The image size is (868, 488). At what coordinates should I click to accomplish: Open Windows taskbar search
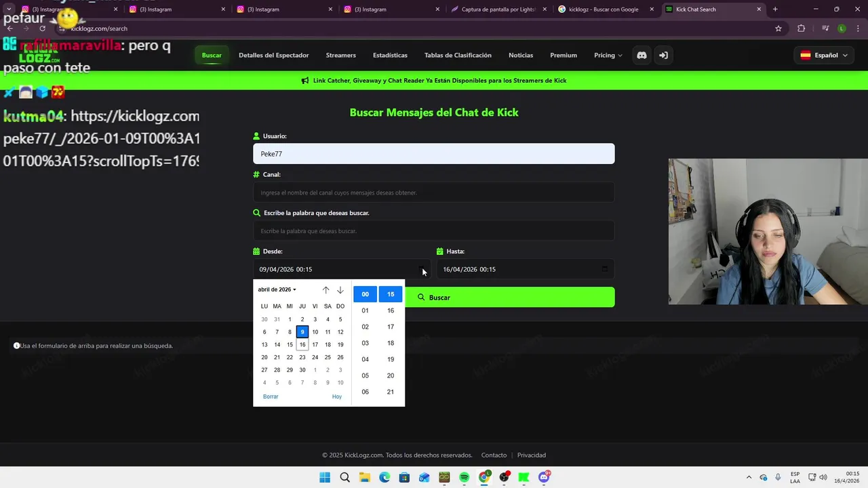click(344, 477)
